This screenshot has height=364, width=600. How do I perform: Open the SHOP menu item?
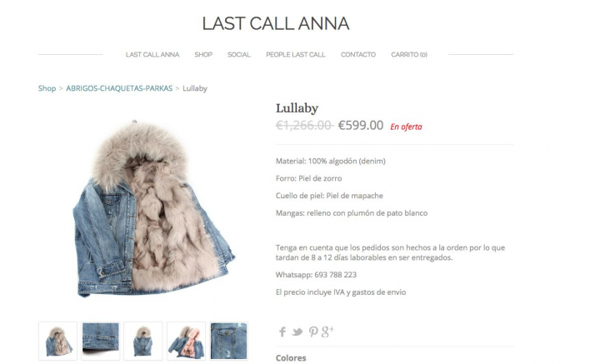203,55
